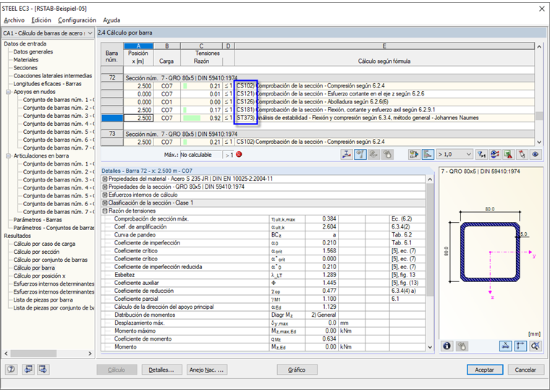Click the filter greater-than-1 funnel icon

pos(481,154)
